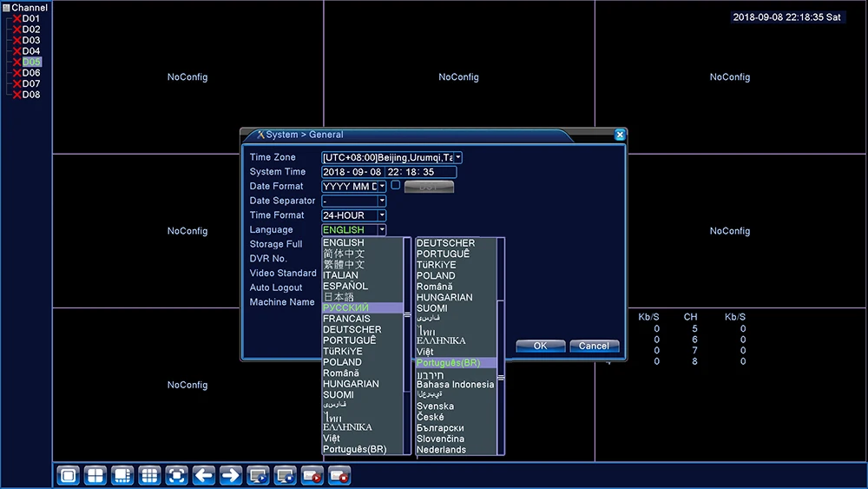Click the Machine Name label
868x489 pixels.
pos(282,301)
